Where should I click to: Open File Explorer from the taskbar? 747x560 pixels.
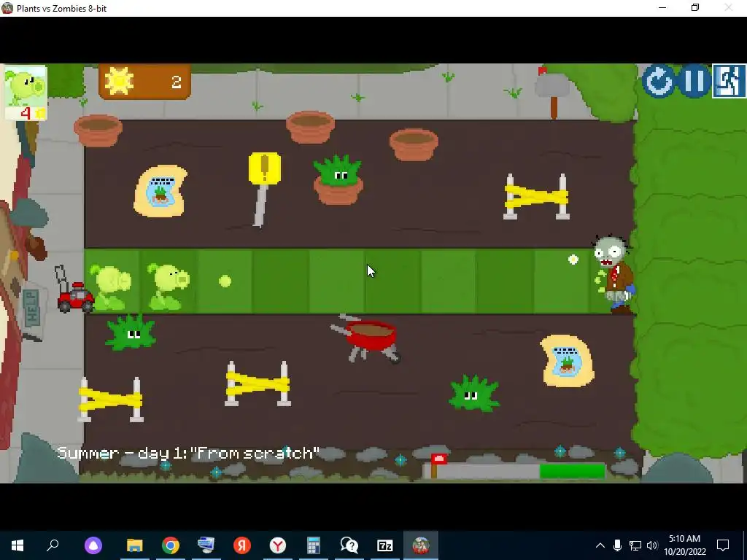135,545
